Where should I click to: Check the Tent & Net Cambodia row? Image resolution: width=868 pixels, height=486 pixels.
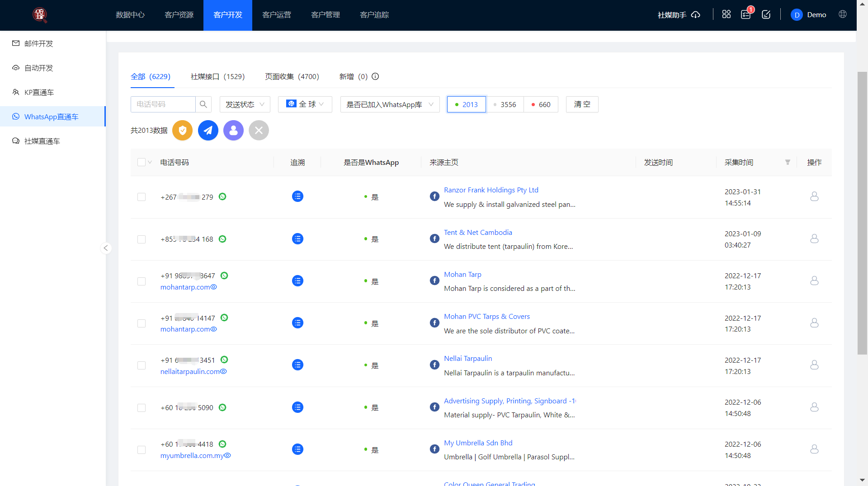tap(142, 239)
